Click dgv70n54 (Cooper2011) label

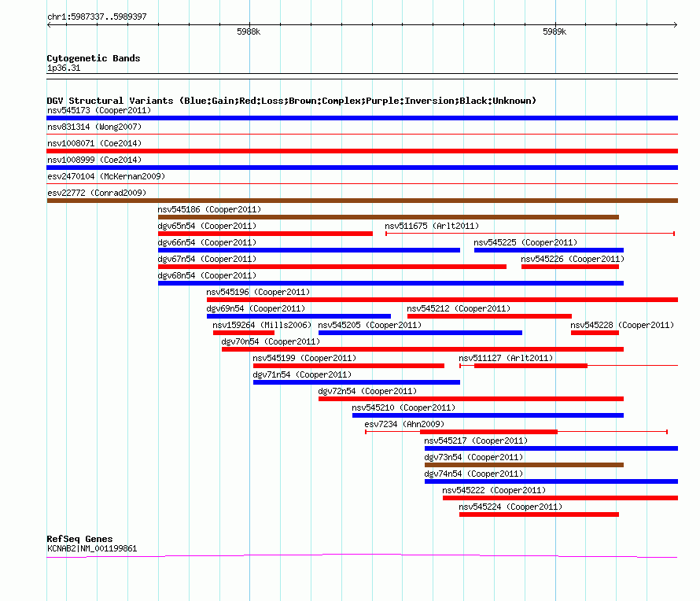click(271, 341)
